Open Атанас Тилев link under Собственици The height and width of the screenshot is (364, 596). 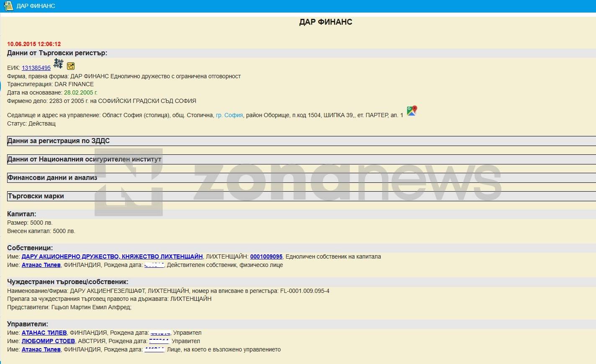(x=41, y=265)
